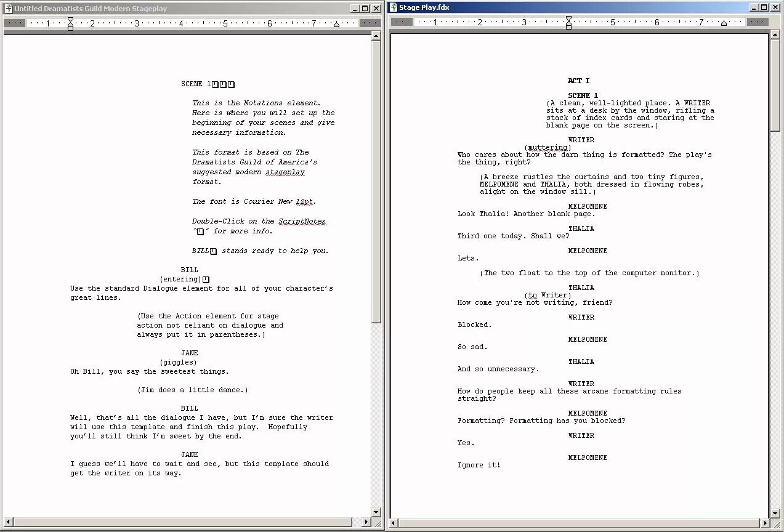The height and width of the screenshot is (532, 784).
Task: Click the 'Formatting? Formatting has you blocked?' line
Action: coord(541,421)
